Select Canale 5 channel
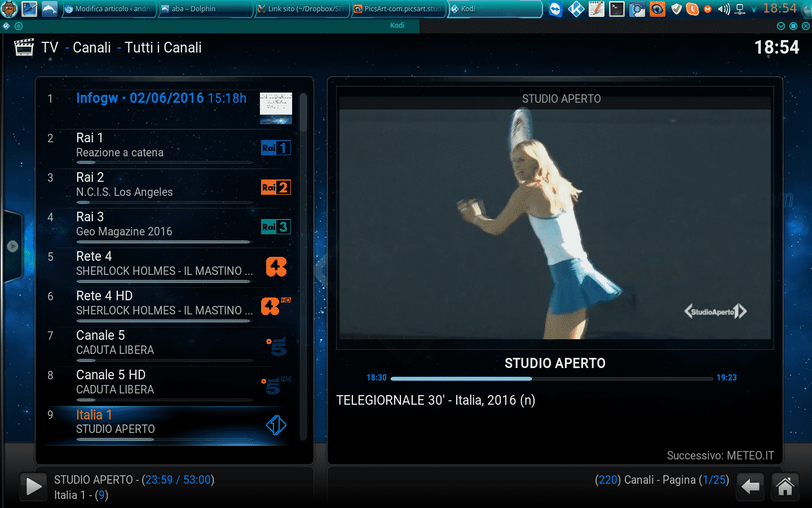Screen dimensions: 812x508 coord(167,345)
